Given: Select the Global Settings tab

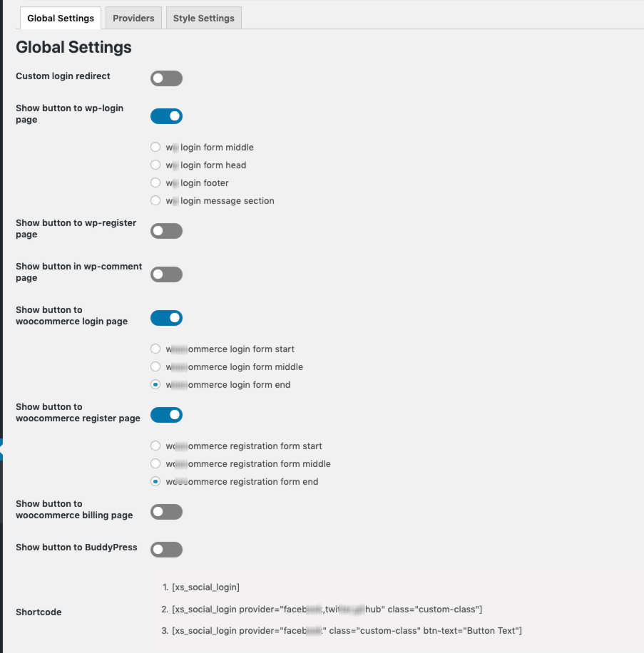Looking at the screenshot, I should click(61, 18).
